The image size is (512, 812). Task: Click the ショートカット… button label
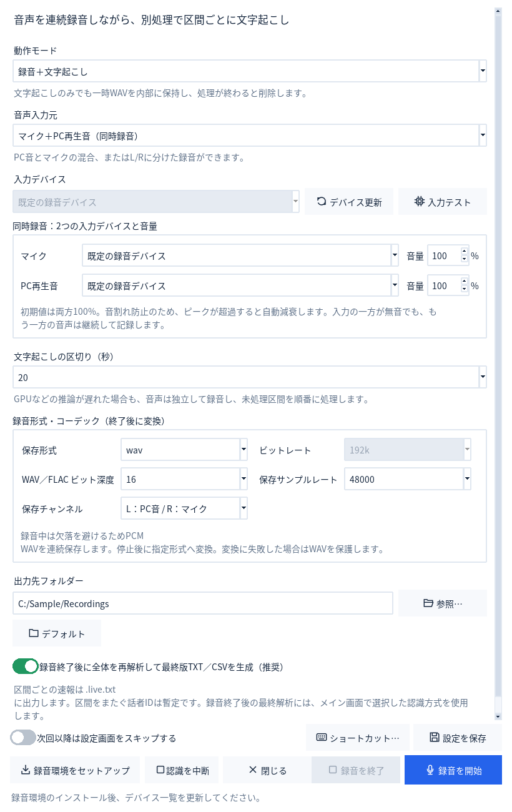click(365, 738)
